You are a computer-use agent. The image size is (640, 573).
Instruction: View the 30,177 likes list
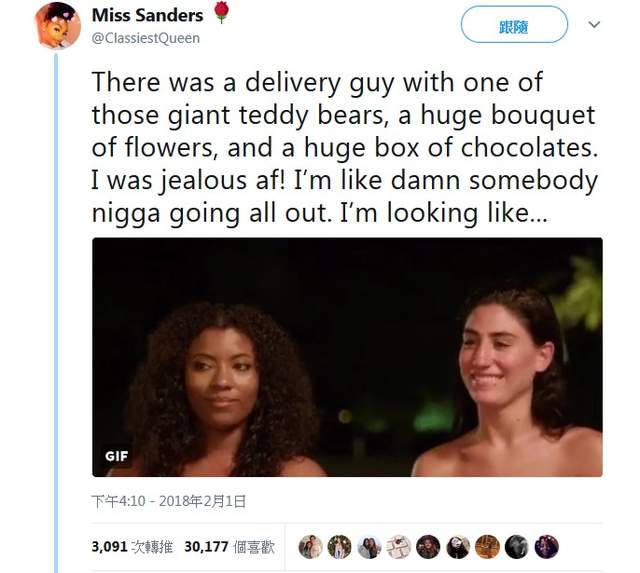(227, 546)
